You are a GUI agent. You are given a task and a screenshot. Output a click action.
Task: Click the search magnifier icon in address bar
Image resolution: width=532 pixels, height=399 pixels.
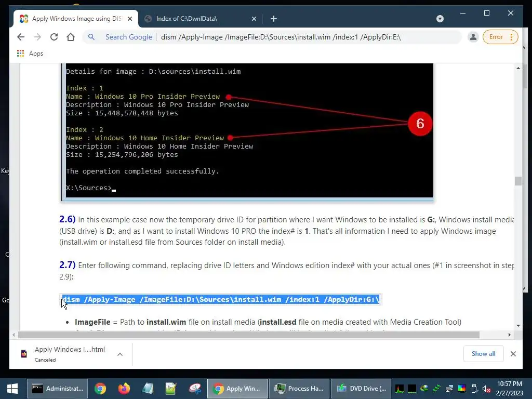coord(91,37)
